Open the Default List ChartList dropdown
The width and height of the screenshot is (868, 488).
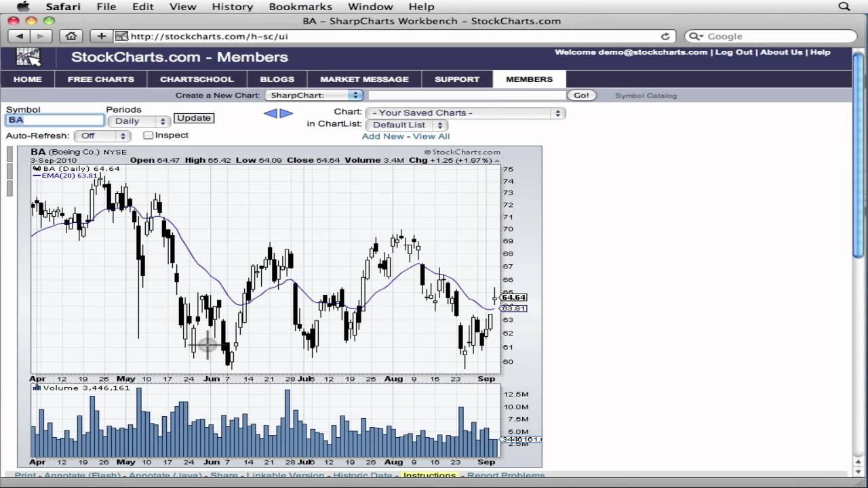(x=406, y=125)
